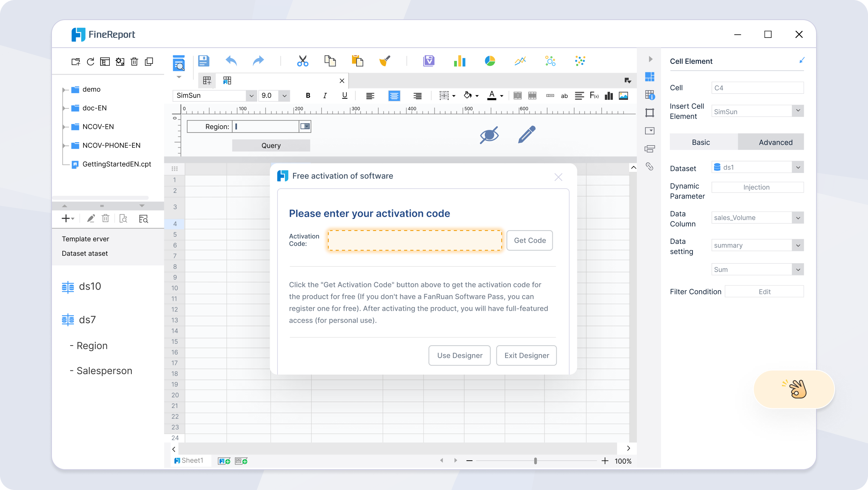Viewport: 868px width, 490px height.
Task: Align text left
Action: point(370,96)
